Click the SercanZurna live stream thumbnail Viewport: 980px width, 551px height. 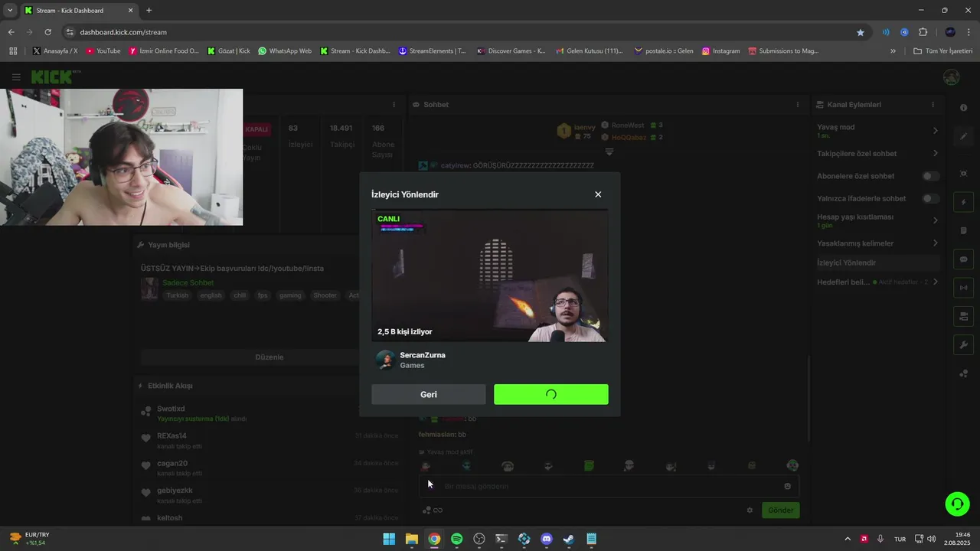tap(490, 276)
